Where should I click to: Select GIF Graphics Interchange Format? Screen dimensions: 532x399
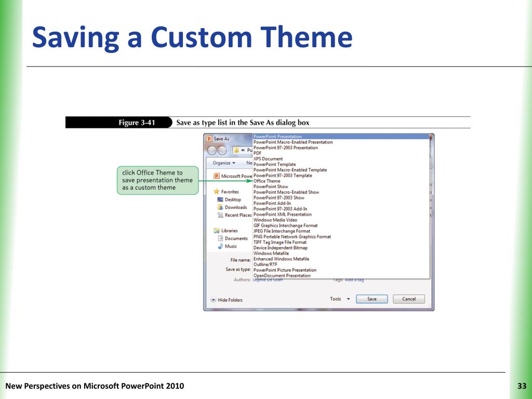(341, 225)
